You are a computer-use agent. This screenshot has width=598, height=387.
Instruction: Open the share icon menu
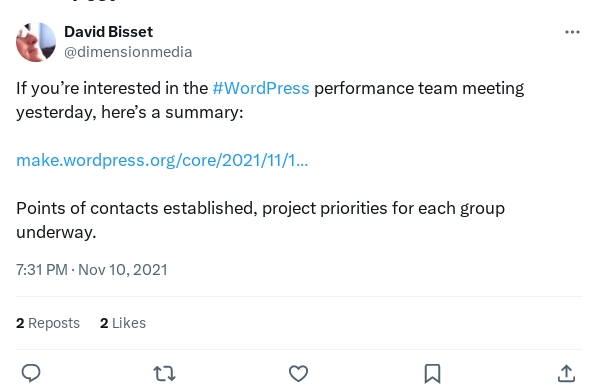coord(566,373)
